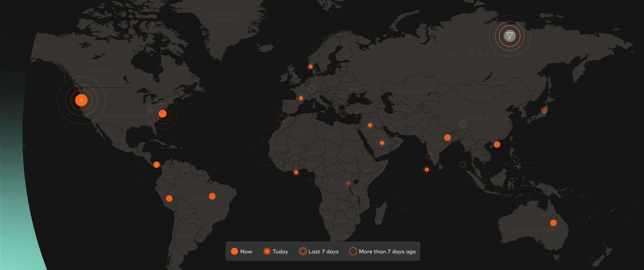Click "More than 7 days ago" legend entry

tap(382, 251)
